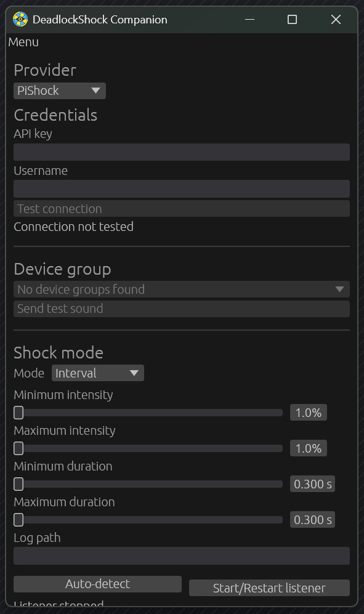
Task: Click the Maximum duration 0.300 s value box
Action: [x=312, y=520]
